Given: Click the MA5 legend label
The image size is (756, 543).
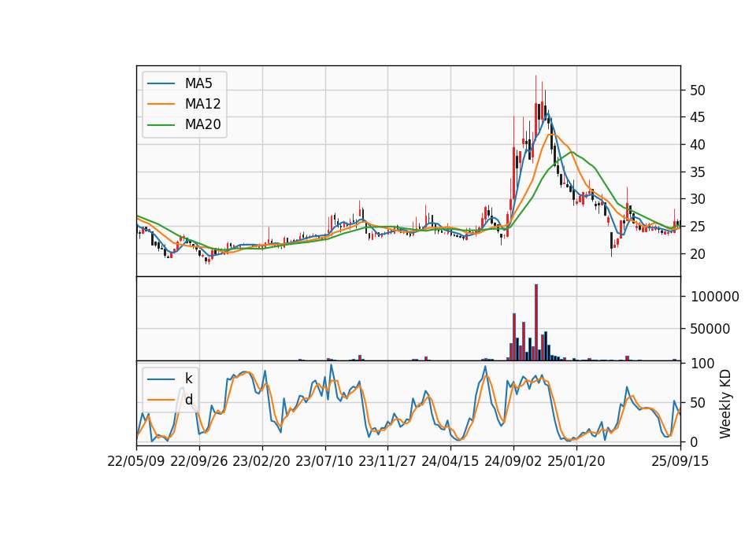Looking at the screenshot, I should [x=198, y=83].
